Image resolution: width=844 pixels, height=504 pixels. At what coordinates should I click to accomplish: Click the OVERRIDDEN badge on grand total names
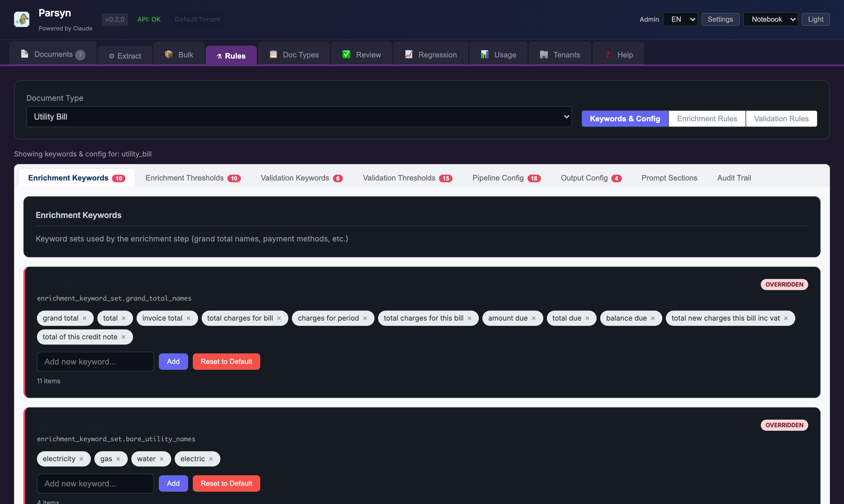click(x=784, y=285)
